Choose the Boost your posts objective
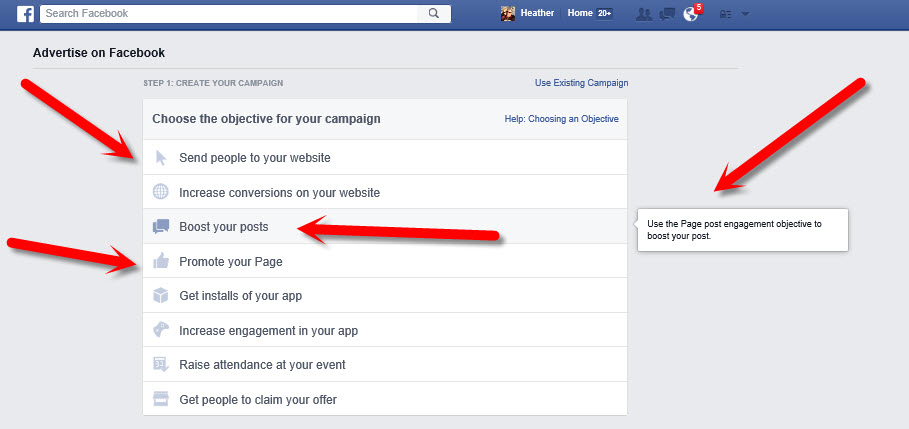909x429 pixels. [385, 227]
